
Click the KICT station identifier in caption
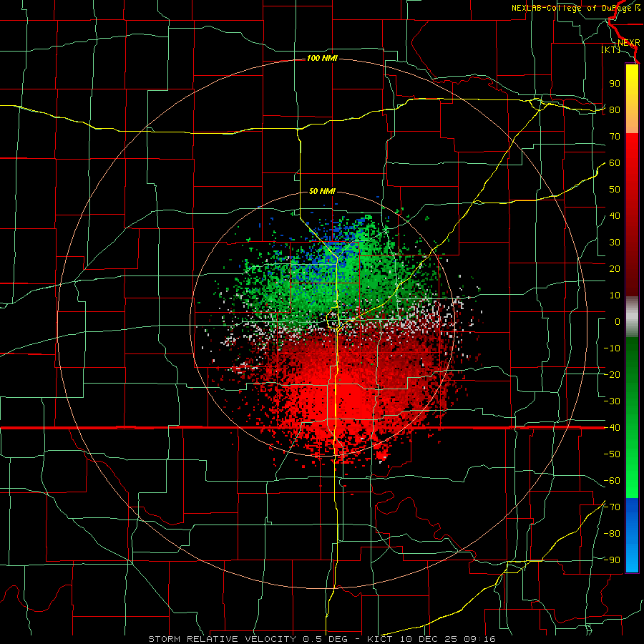tap(379, 639)
